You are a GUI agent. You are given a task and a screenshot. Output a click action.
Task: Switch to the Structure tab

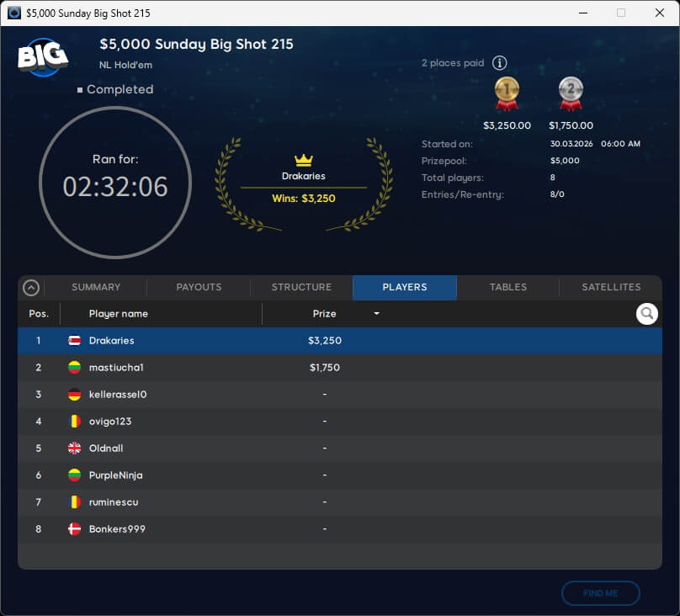pos(301,288)
